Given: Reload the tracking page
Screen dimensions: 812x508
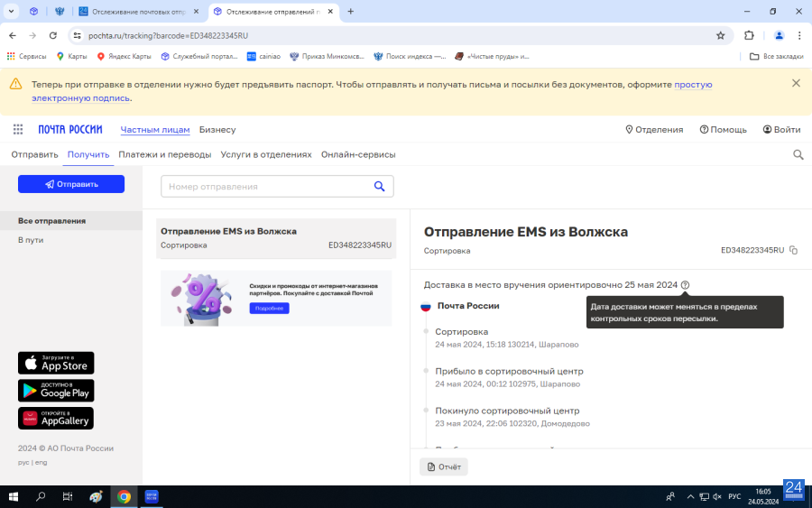Looking at the screenshot, I should click(53, 35).
